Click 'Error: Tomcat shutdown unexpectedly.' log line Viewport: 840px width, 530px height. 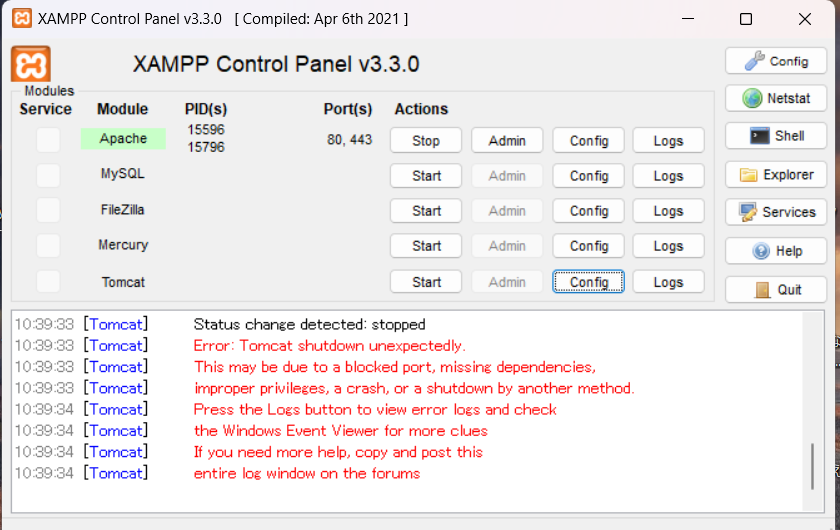329,346
